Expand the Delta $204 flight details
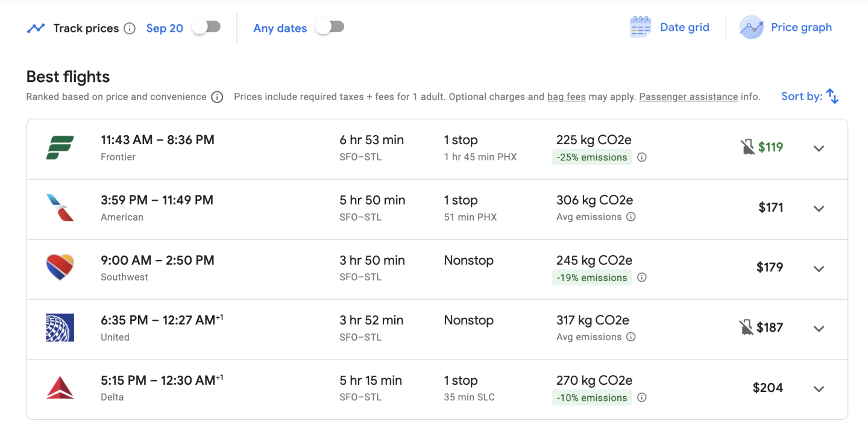This screenshot has width=868, height=430. point(819,389)
